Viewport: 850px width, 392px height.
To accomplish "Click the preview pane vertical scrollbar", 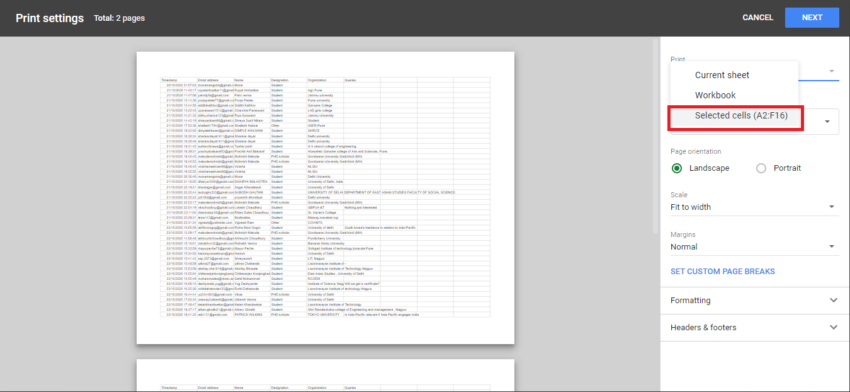I will point(656,136).
